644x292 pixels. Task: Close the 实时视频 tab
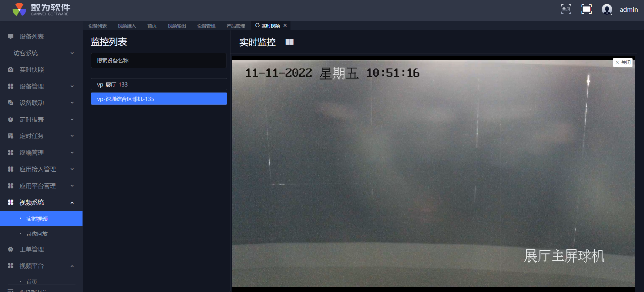pyautogui.click(x=285, y=25)
